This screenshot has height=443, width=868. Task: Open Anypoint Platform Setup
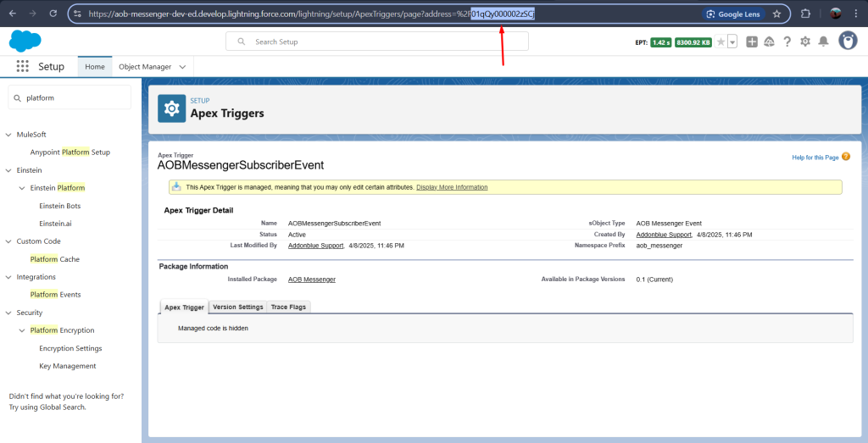70,152
